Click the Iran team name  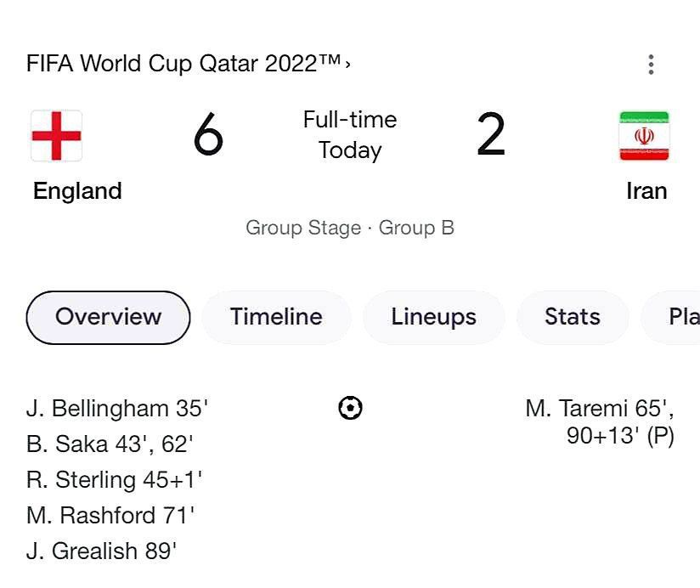pyautogui.click(x=646, y=191)
